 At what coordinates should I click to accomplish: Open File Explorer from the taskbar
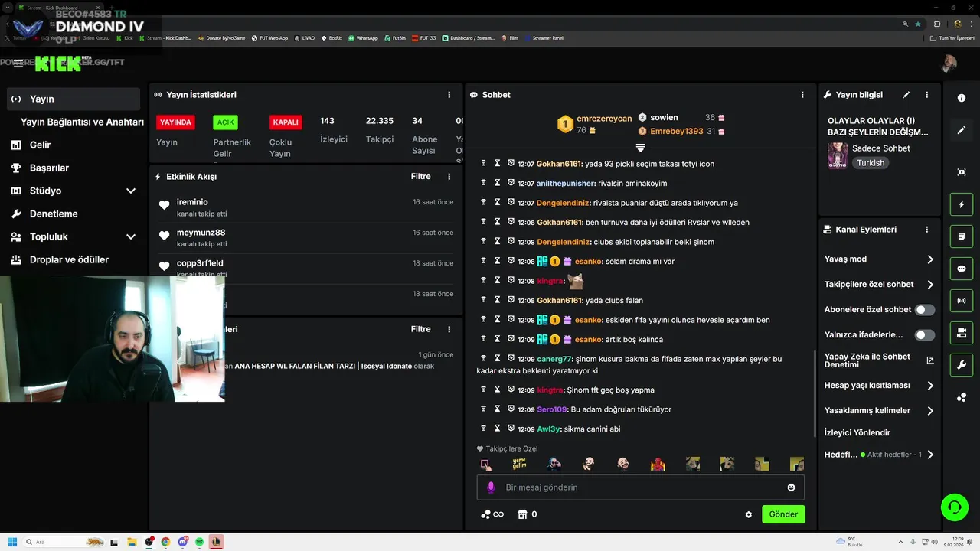(x=132, y=542)
